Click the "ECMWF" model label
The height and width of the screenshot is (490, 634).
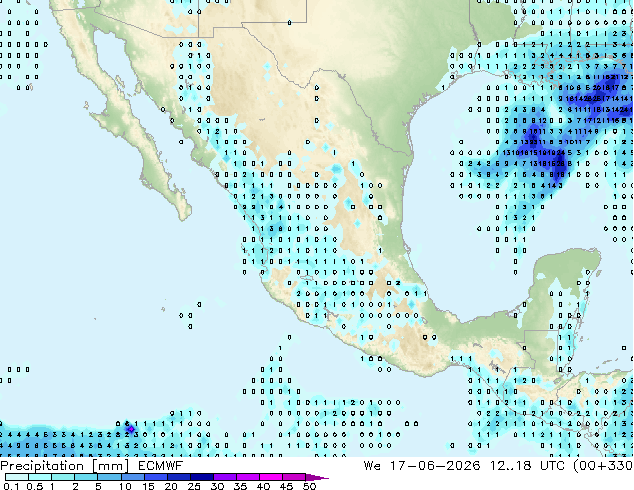[160, 466]
